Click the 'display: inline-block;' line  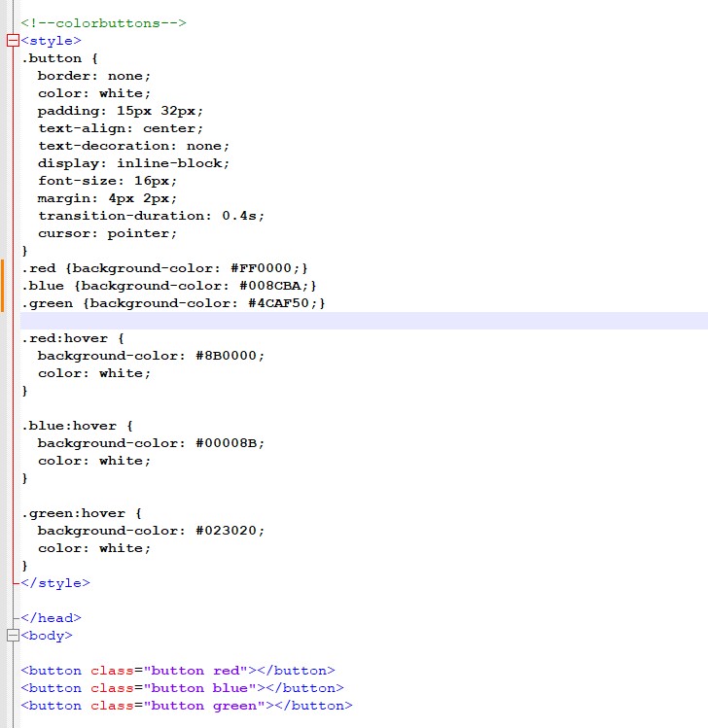pyautogui.click(x=134, y=163)
